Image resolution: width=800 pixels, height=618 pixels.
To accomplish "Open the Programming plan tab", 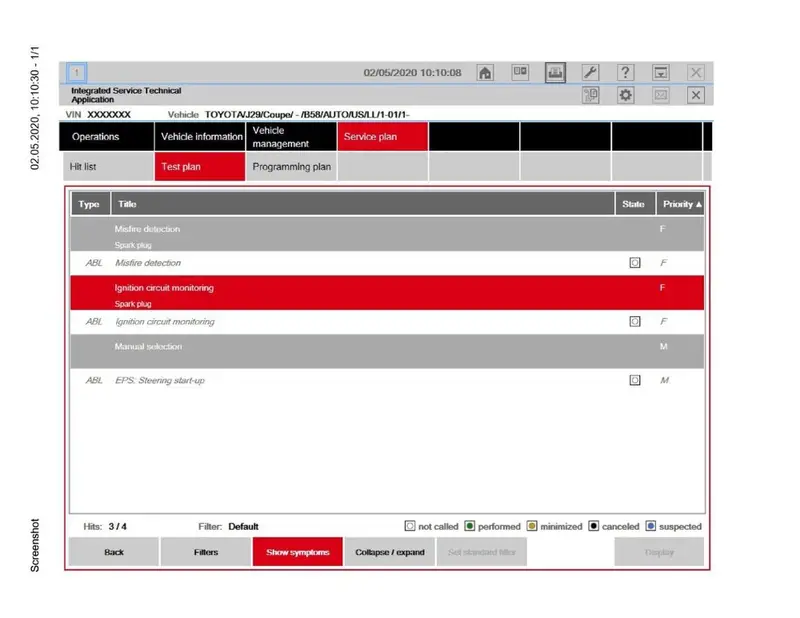I will coord(291,167).
